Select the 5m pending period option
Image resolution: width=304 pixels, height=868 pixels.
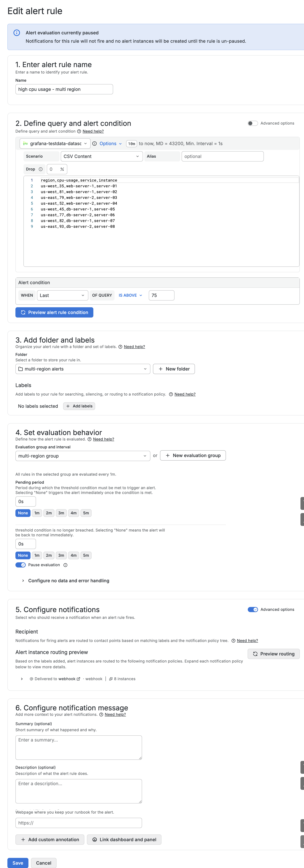point(86,513)
